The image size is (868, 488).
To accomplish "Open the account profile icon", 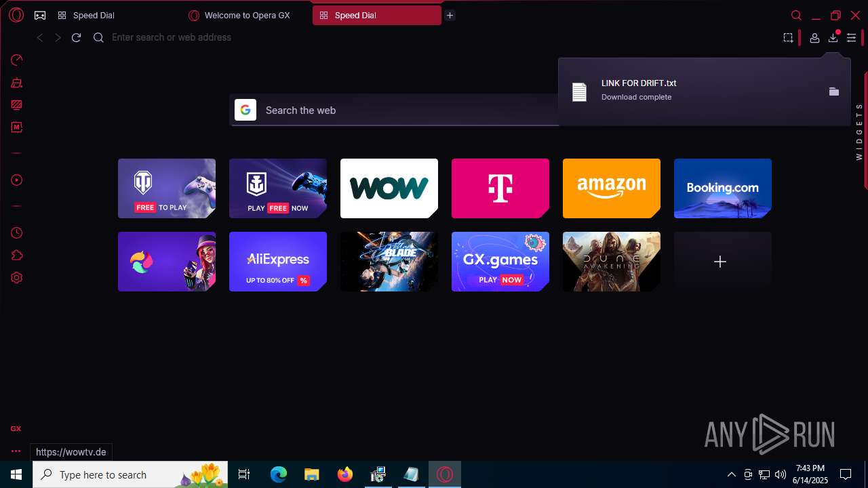I will 814,38.
